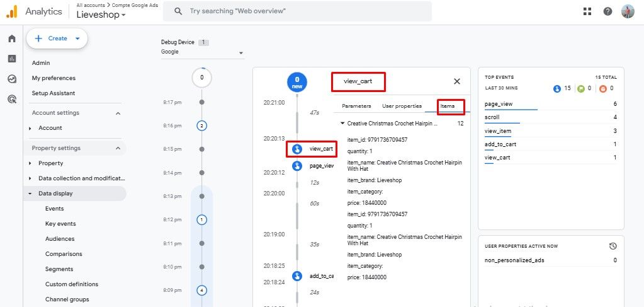
Task: Click the add_to_cart row in Top Events
Action: coord(550,144)
